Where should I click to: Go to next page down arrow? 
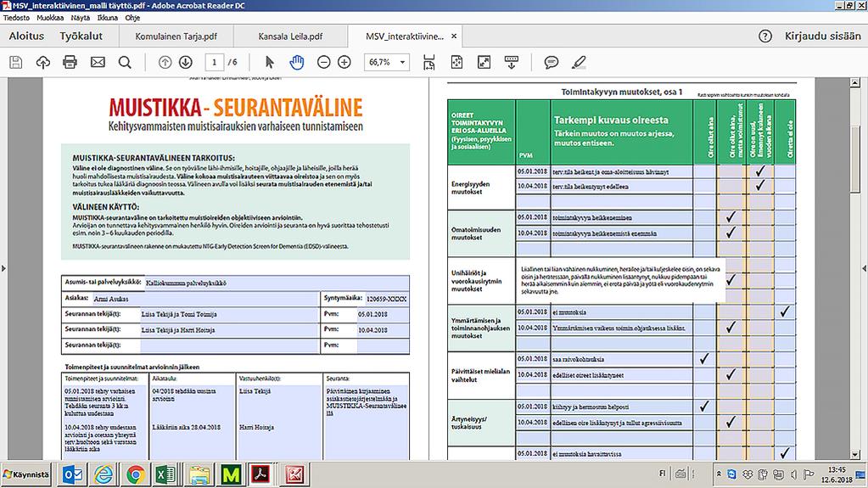(186, 63)
